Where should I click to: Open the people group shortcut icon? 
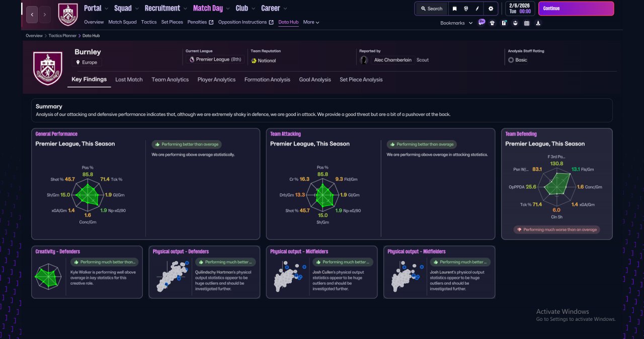tap(515, 23)
